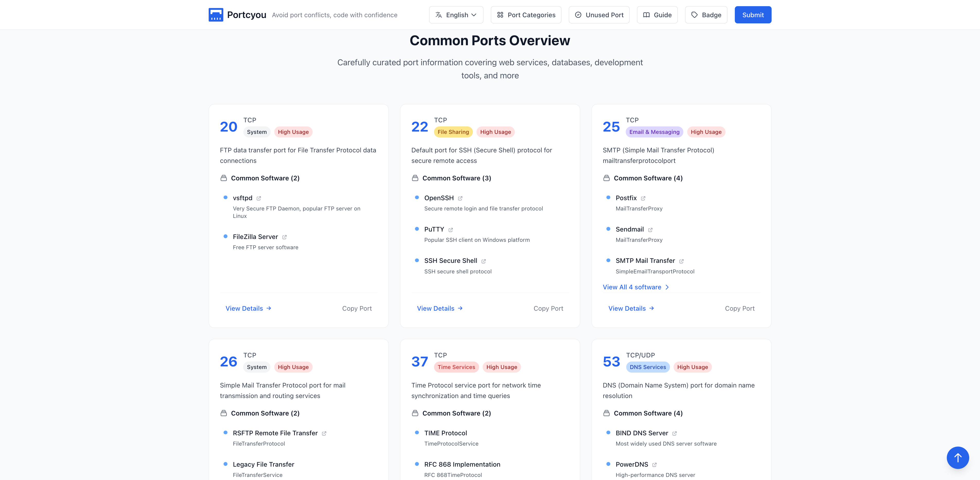Open the BIND DNS Server external link icon

[674, 434]
